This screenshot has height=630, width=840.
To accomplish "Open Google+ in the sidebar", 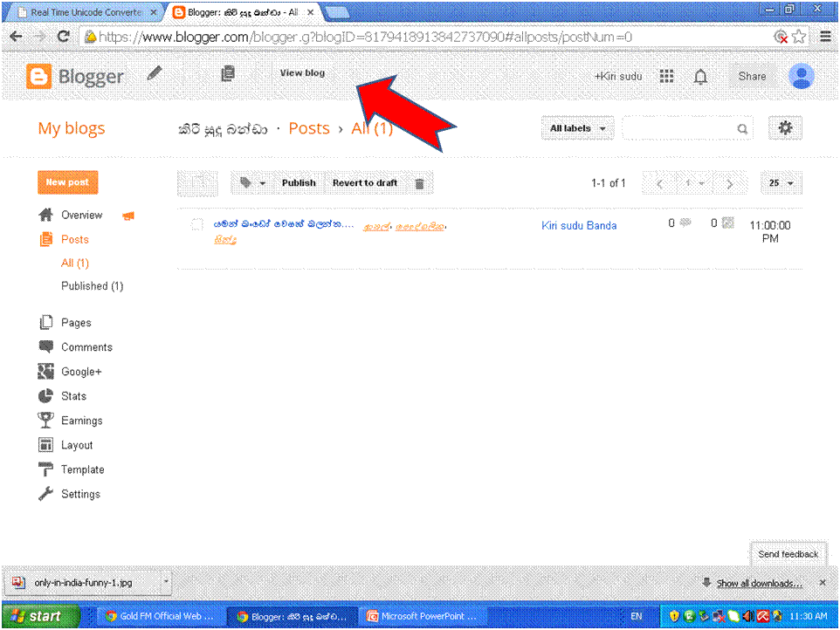I will point(81,372).
